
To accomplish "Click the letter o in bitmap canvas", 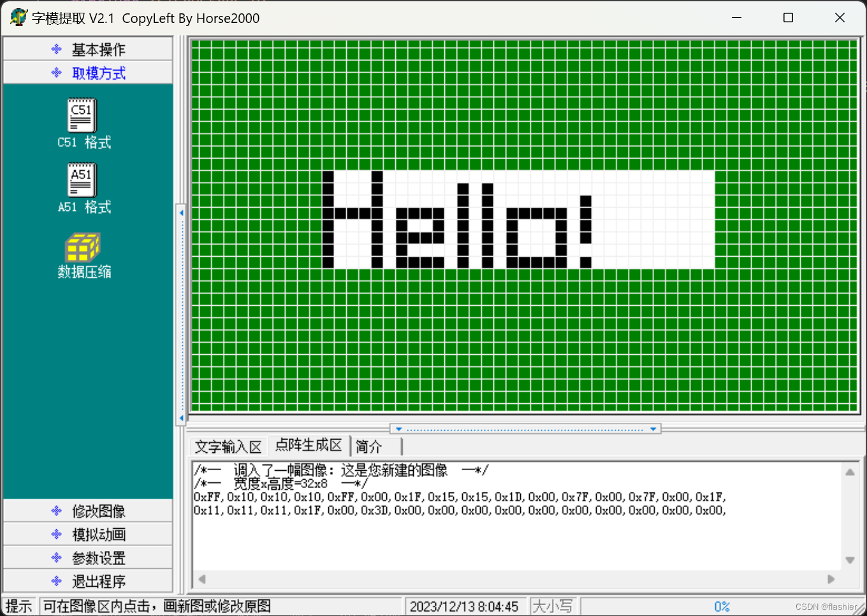I will (x=537, y=238).
